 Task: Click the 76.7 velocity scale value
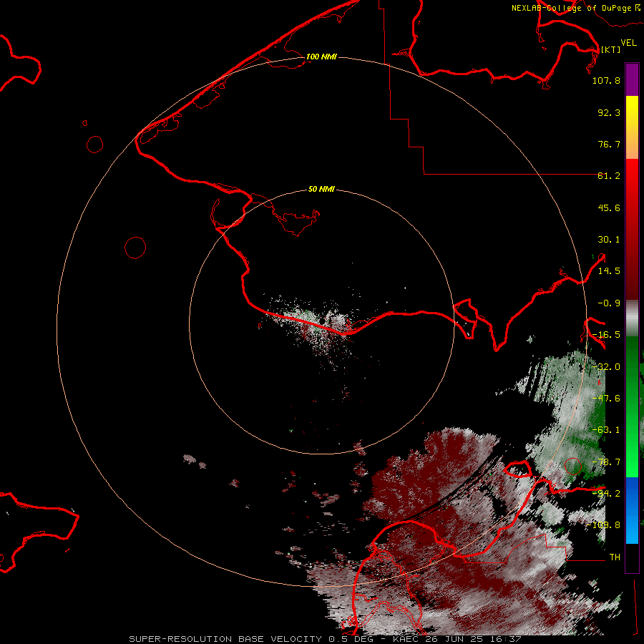click(x=609, y=144)
